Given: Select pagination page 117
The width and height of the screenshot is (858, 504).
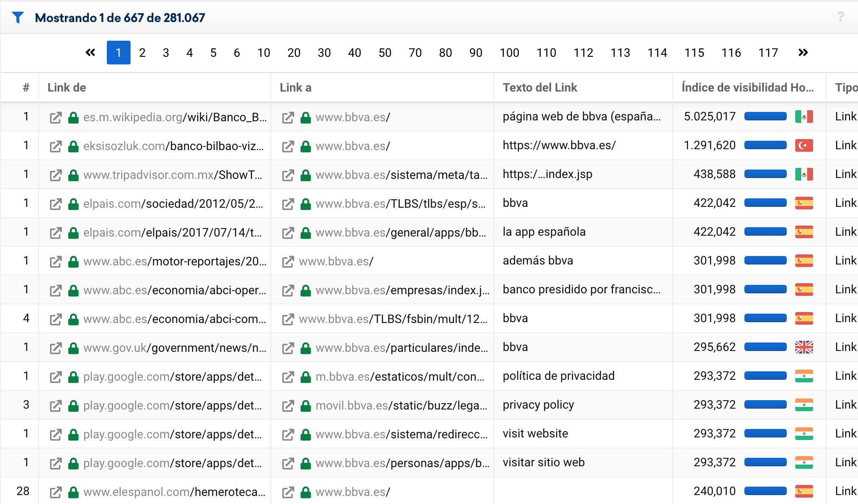Looking at the screenshot, I should (768, 53).
